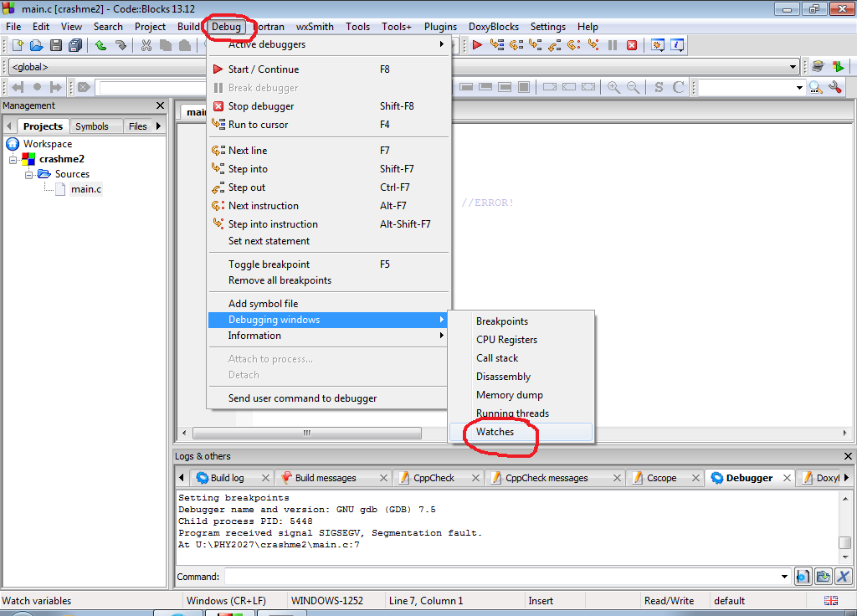Switch to the Build log tab
The width and height of the screenshot is (857, 616).
click(227, 478)
